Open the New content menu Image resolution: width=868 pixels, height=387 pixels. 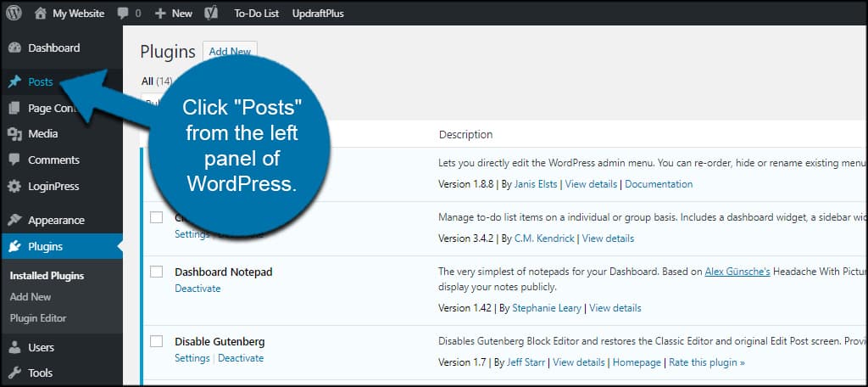point(182,14)
